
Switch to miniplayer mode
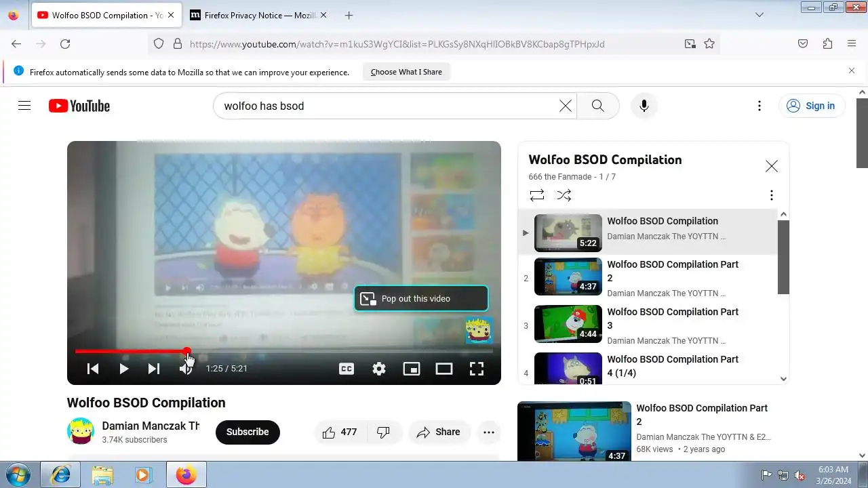412,369
